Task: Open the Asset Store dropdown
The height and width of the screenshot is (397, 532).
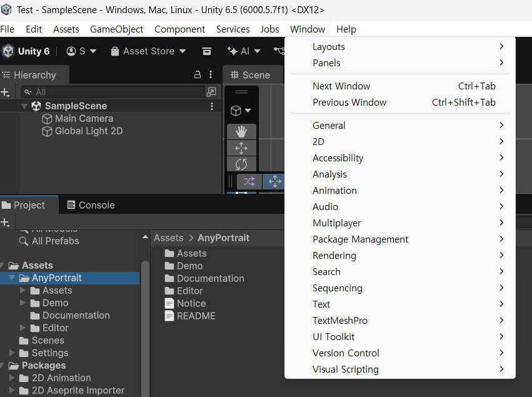Action: point(148,51)
